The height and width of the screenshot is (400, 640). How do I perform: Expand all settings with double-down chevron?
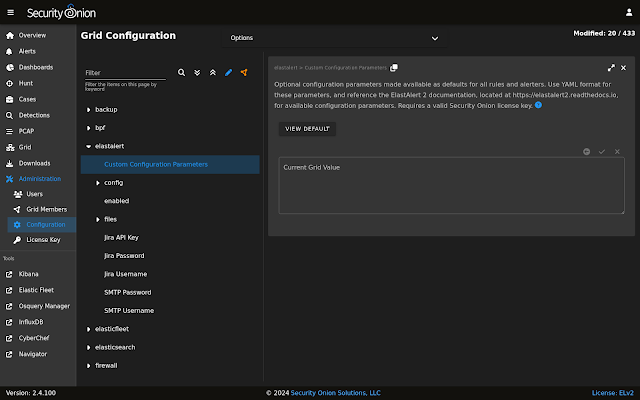click(197, 73)
